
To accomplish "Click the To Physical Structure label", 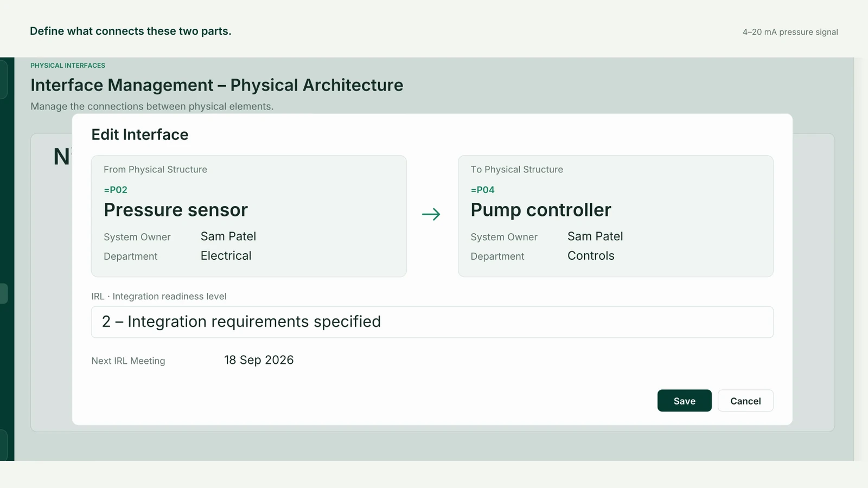I will pyautogui.click(x=516, y=170).
